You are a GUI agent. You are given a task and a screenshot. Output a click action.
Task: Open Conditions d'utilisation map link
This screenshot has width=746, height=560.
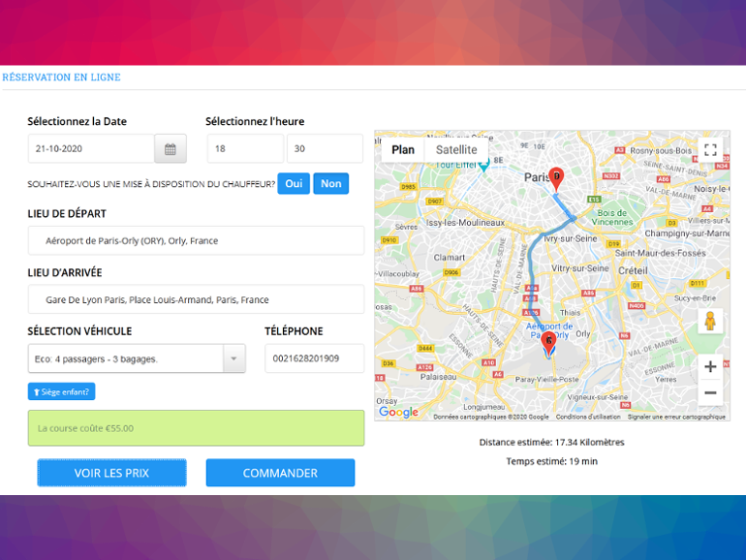pos(588,417)
